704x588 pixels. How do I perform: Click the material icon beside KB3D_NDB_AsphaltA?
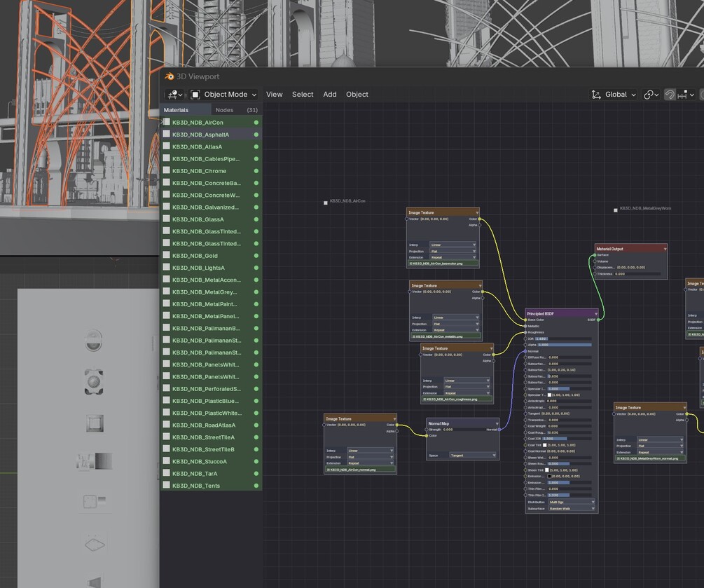click(x=167, y=134)
